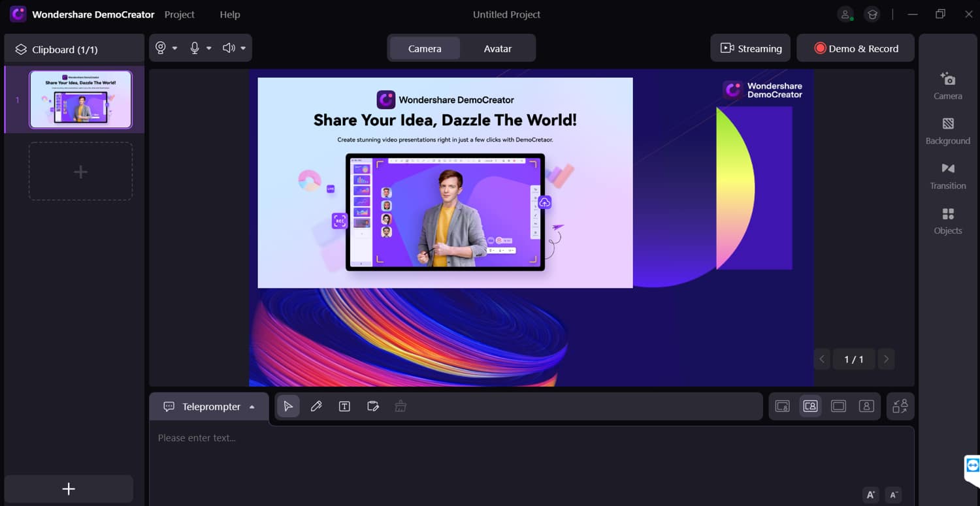This screenshot has width=980, height=506.
Task: Click the speaker audio icon
Action: [229, 48]
